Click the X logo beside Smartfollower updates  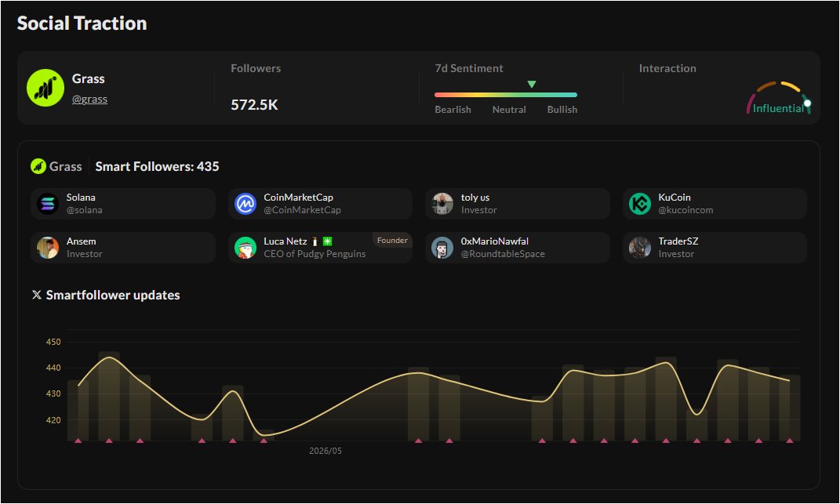36,296
